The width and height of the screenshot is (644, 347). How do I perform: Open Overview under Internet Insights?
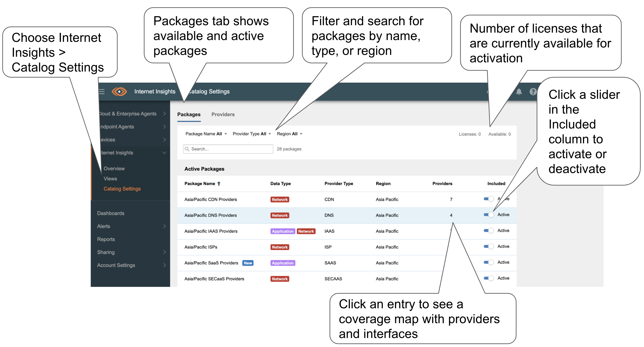point(114,169)
